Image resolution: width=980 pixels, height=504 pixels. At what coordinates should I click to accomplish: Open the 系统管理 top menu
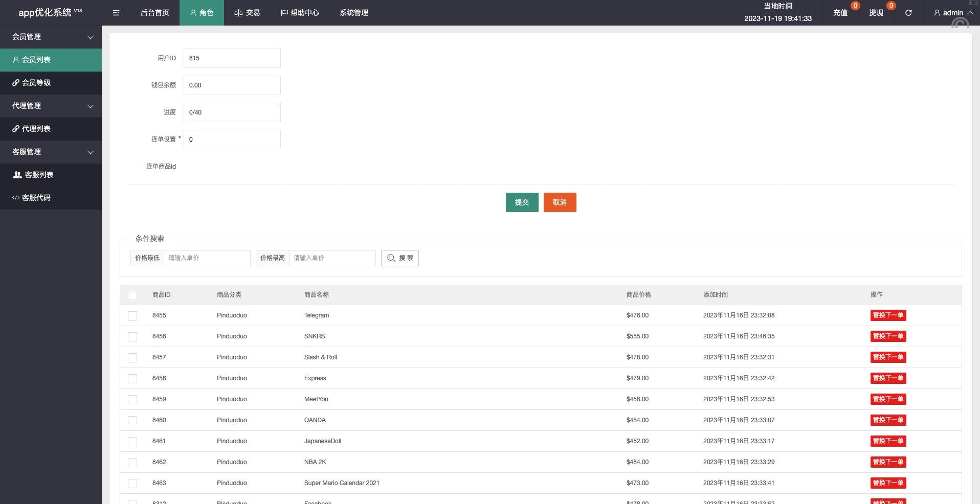353,13
